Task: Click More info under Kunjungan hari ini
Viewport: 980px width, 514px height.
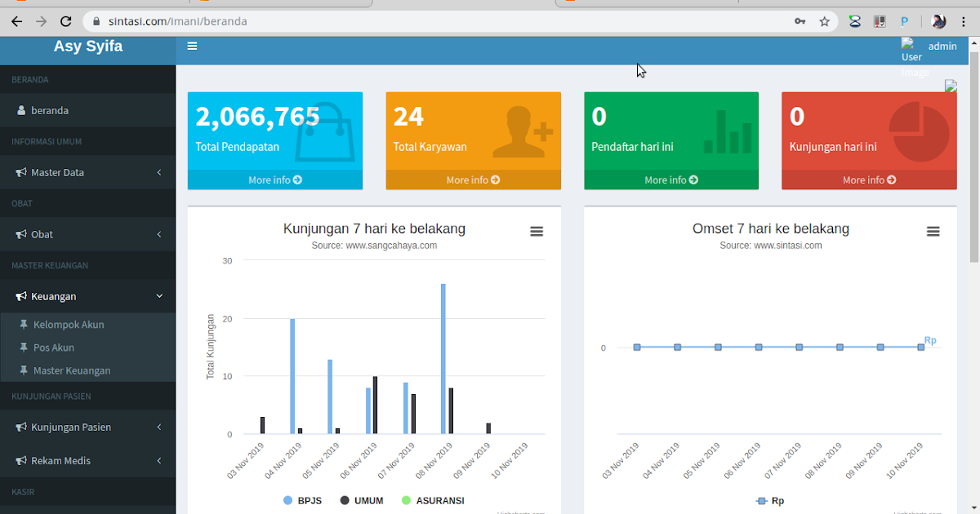Action: 869,179
